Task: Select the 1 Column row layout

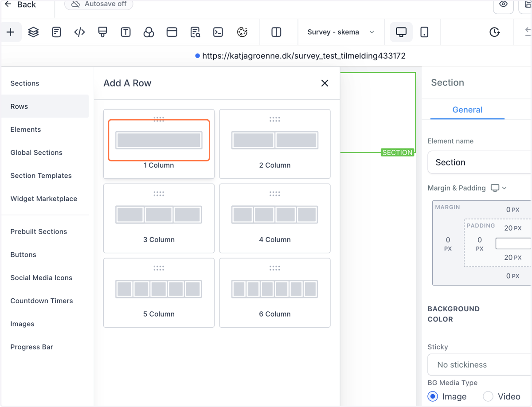Action: [159, 144]
